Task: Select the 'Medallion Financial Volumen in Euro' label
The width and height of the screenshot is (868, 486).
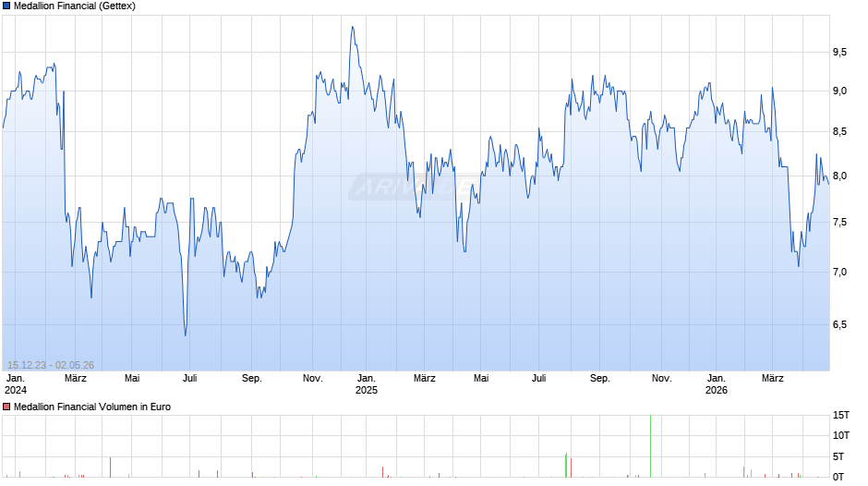Action: [x=92, y=407]
